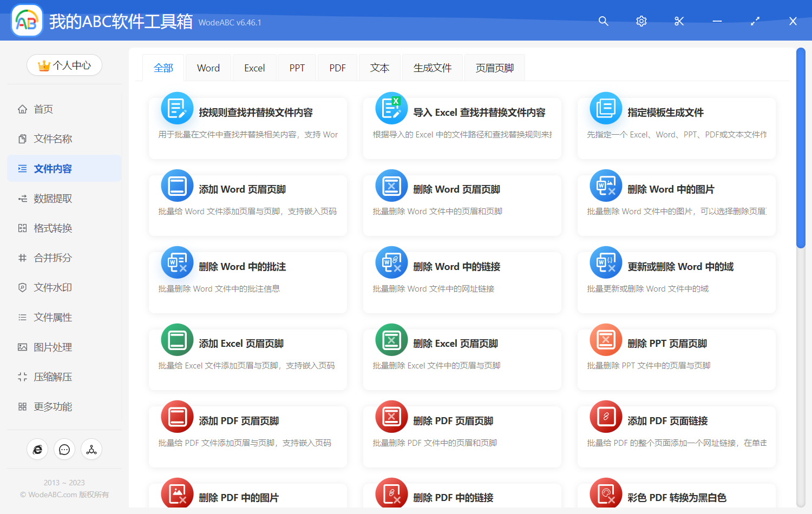Open the 删除 Word 中的批注 tool
Screen dimensions: 812x514
pyautogui.click(x=248, y=282)
